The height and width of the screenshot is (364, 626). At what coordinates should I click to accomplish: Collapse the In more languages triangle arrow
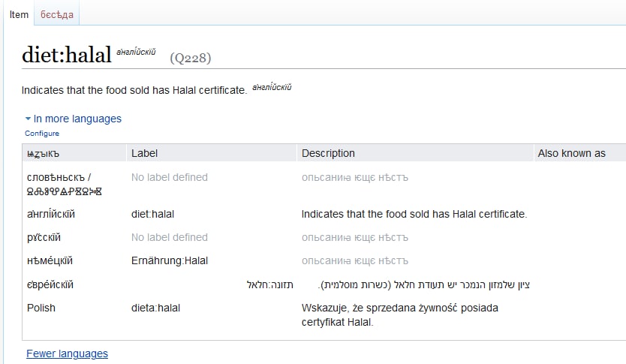point(28,119)
